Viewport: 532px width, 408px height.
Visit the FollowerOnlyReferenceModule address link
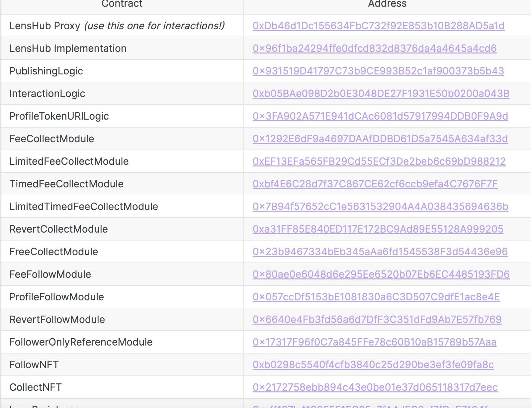pyautogui.click(x=374, y=342)
